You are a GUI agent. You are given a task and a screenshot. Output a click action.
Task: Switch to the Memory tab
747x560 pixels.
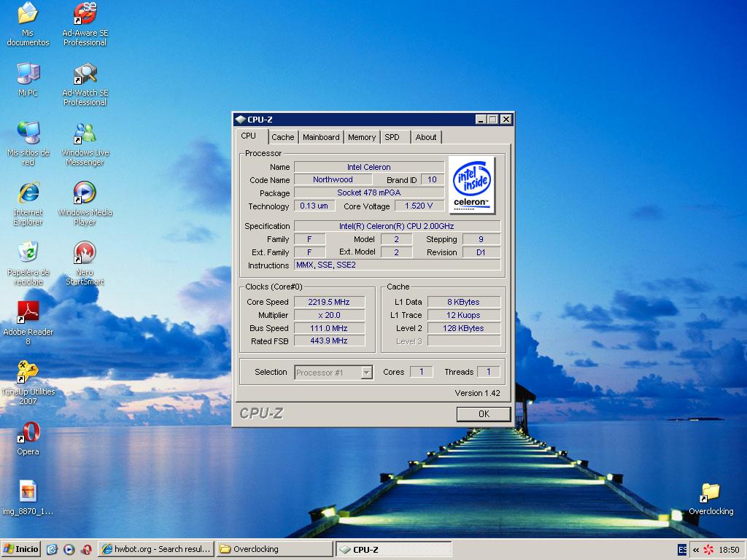click(x=362, y=137)
